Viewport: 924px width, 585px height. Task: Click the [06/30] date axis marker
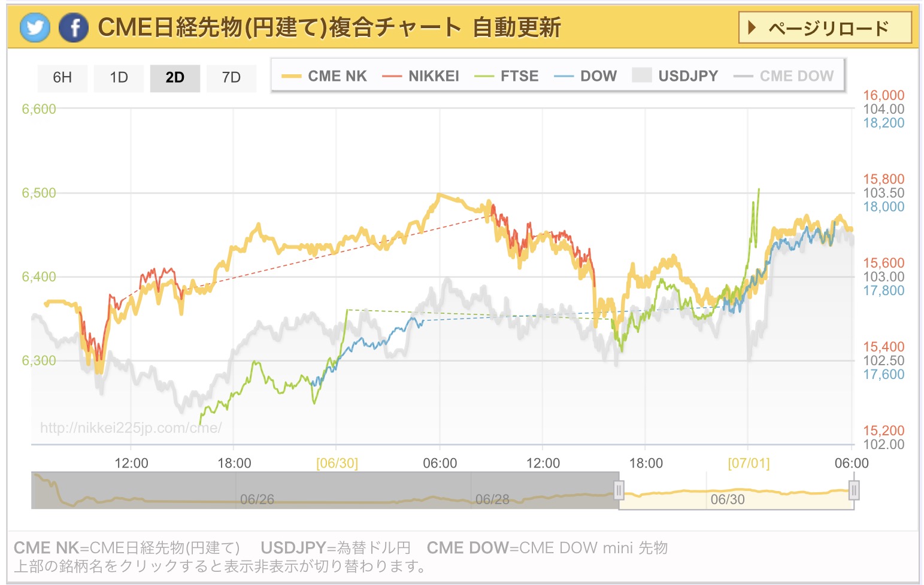[337, 463]
